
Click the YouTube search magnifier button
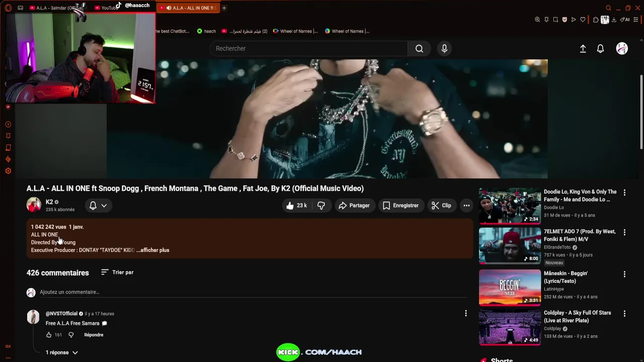point(419,48)
